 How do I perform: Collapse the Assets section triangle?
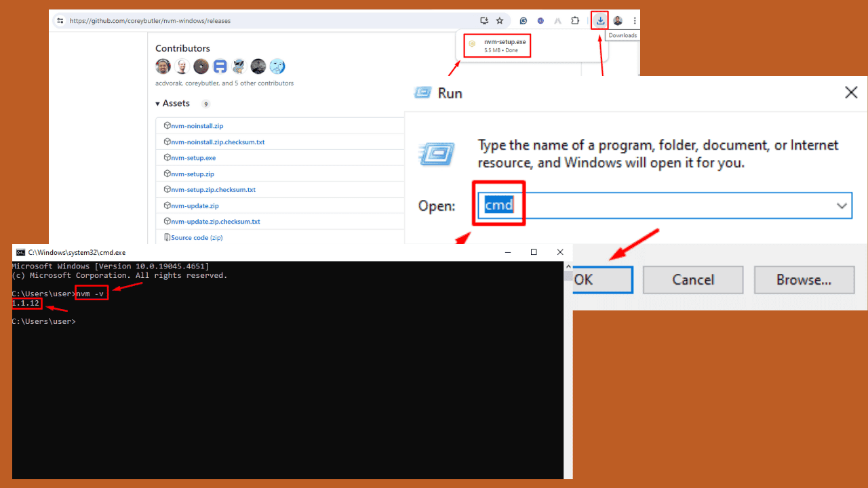coord(158,104)
